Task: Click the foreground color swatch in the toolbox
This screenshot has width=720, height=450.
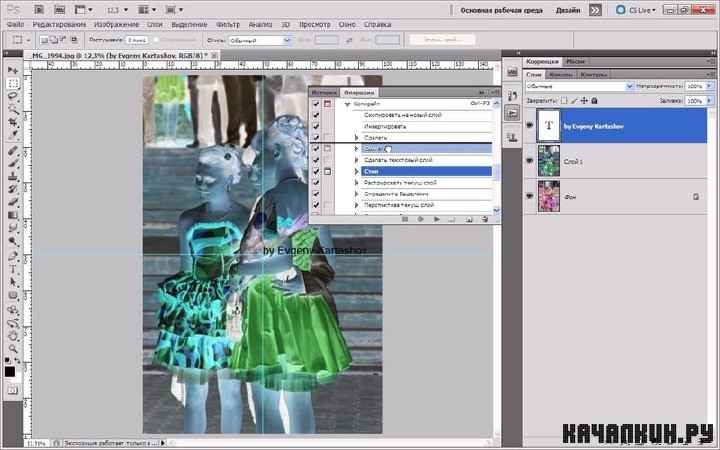Action: (x=10, y=371)
